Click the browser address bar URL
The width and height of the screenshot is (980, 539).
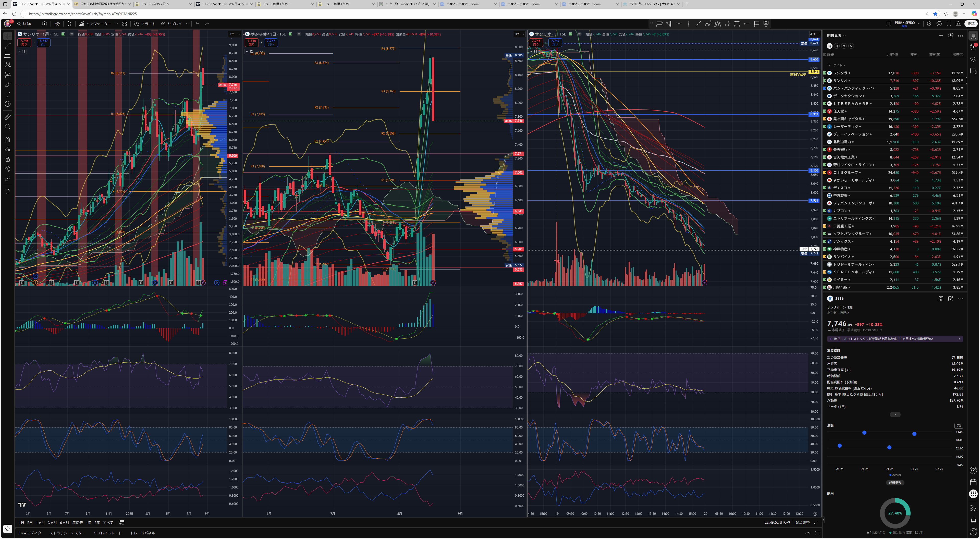coord(83,14)
